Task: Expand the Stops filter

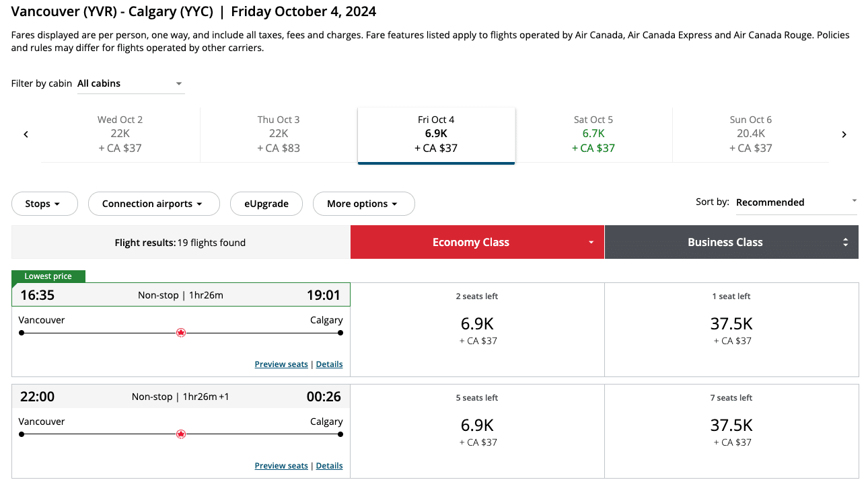Action: [x=44, y=204]
